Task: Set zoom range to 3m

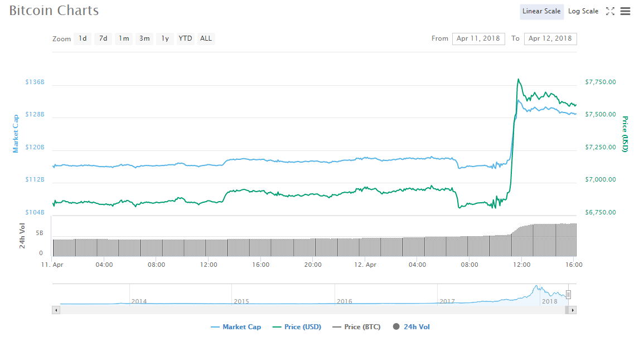Action: pyautogui.click(x=144, y=38)
